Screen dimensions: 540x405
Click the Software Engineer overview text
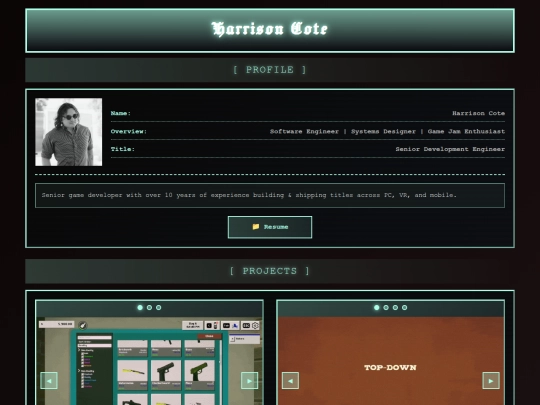[x=387, y=131]
